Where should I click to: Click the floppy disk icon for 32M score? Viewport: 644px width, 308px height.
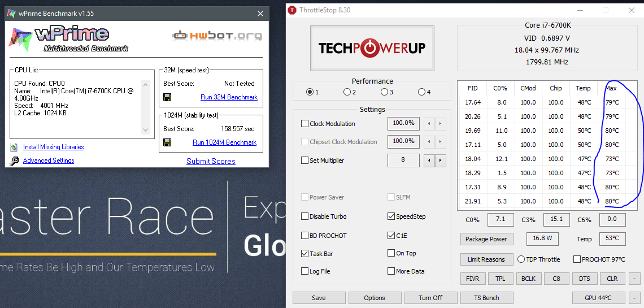coord(167,97)
